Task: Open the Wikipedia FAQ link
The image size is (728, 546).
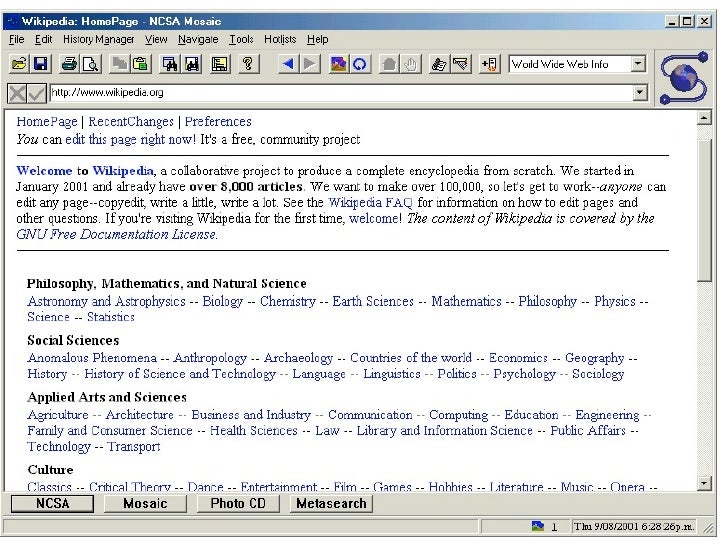Action: (x=370, y=202)
